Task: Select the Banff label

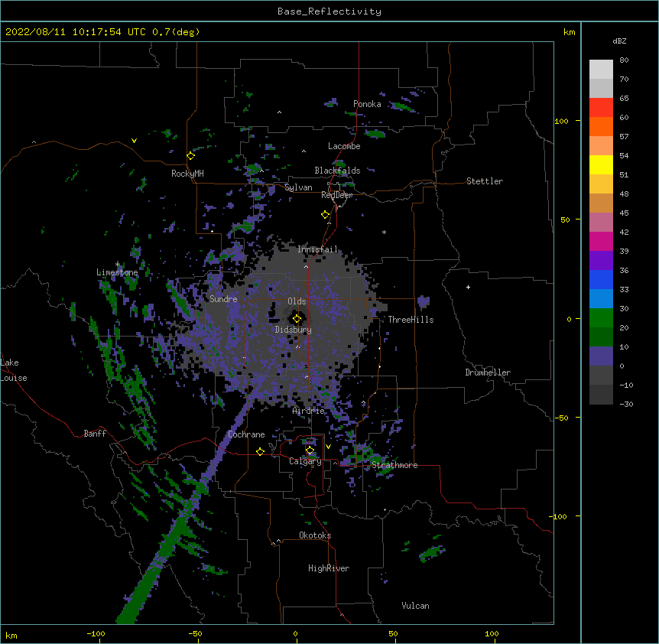Action: click(x=95, y=434)
